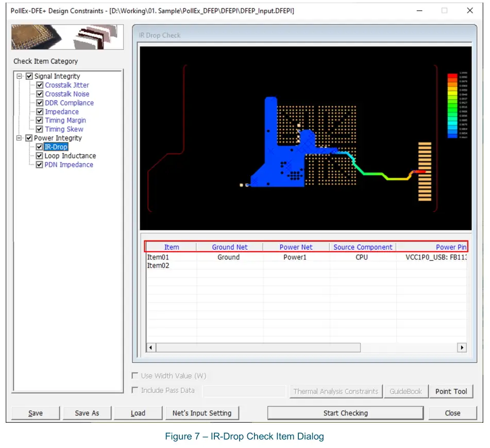490x448 pixels.
Task: Click the color legend scale bar
Action: coord(452,106)
